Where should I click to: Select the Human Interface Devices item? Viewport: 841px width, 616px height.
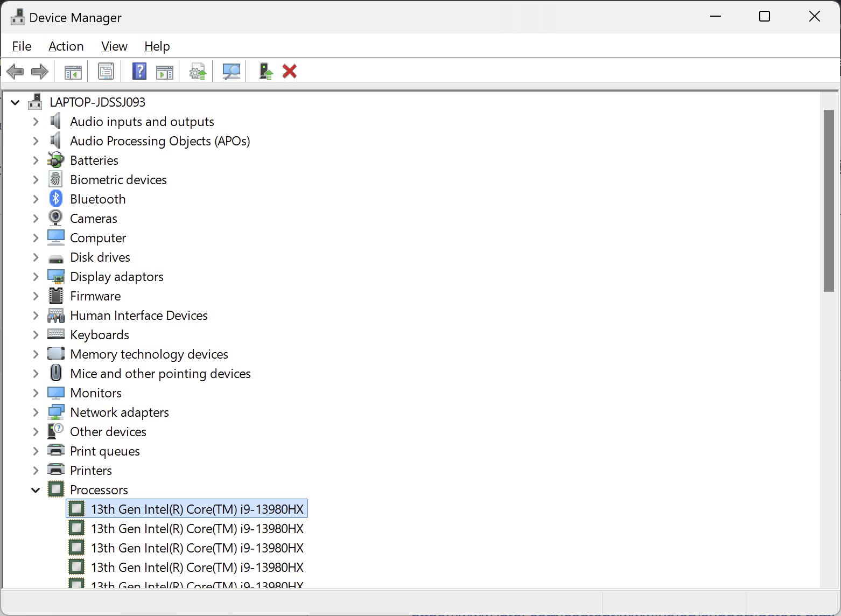click(139, 316)
